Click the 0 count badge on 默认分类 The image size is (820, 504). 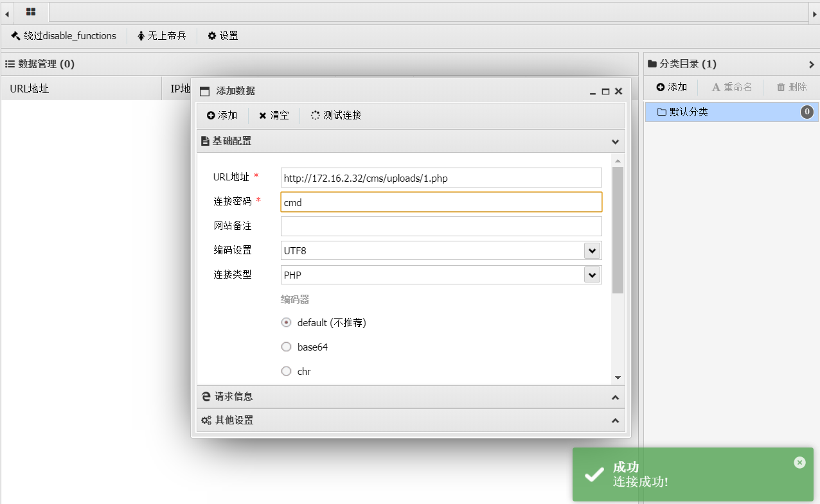click(x=807, y=112)
